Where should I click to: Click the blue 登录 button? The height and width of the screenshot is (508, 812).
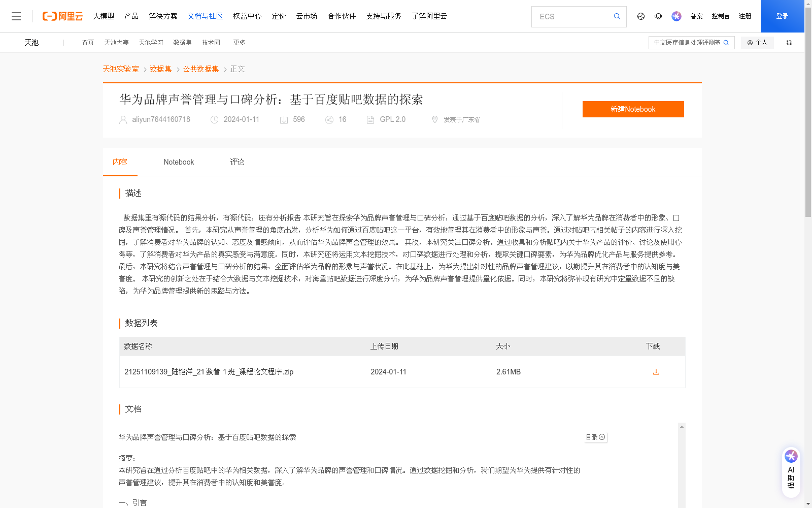click(782, 16)
